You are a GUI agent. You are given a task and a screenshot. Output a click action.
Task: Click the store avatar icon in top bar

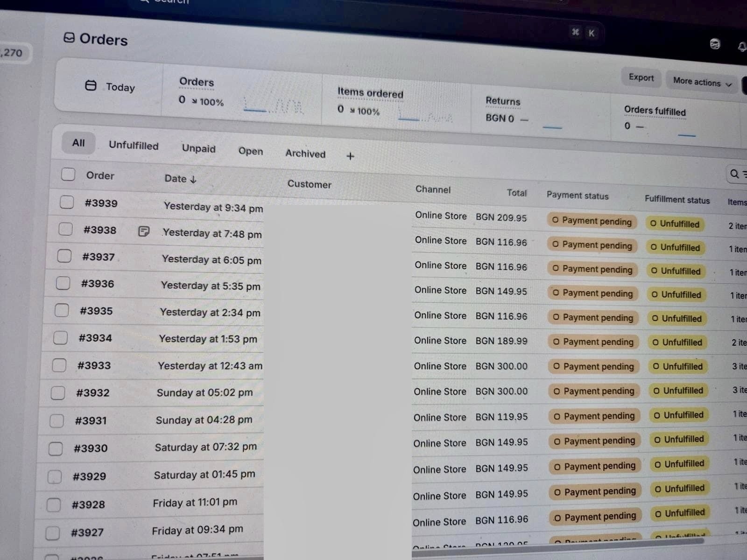point(714,44)
